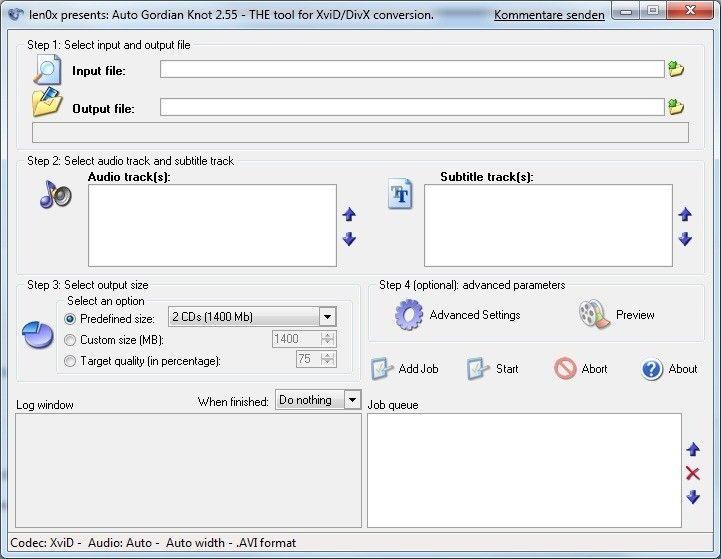Open the output file browse folder icon

tap(675, 107)
